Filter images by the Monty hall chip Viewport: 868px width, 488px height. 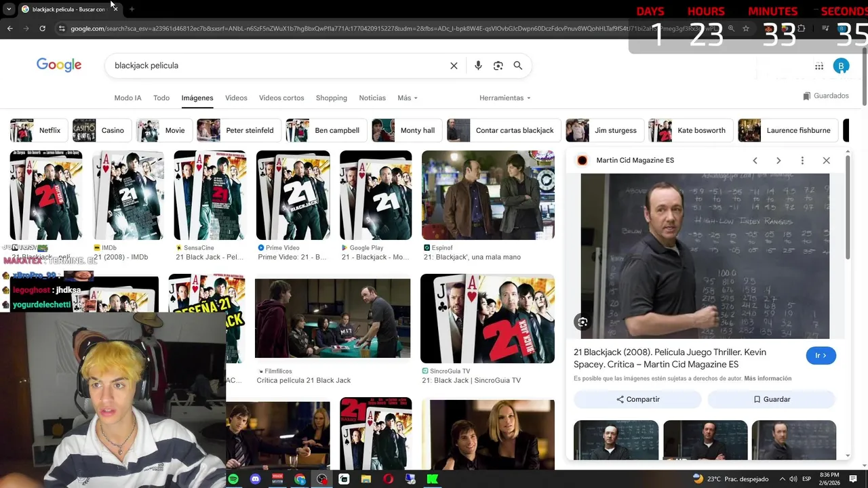tap(406, 130)
